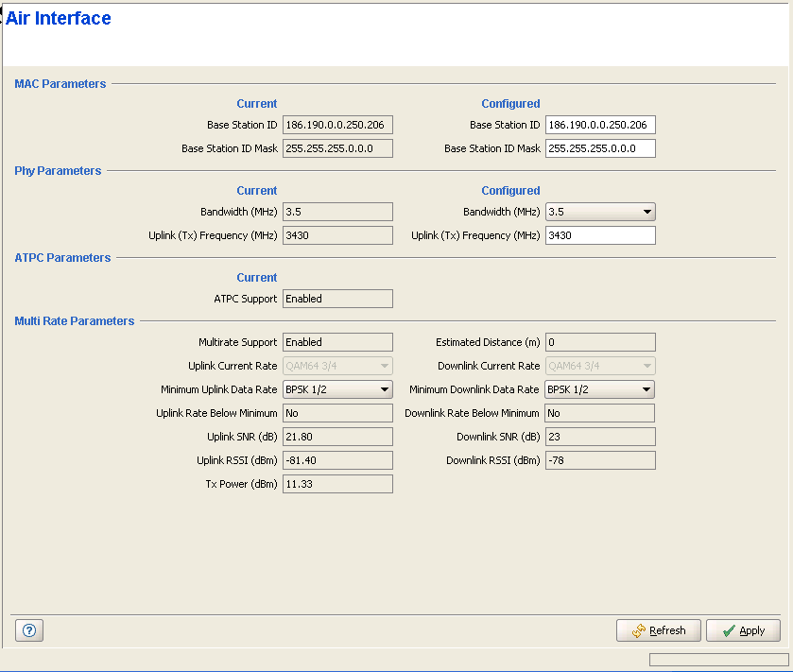Click the Apply button

point(743,630)
